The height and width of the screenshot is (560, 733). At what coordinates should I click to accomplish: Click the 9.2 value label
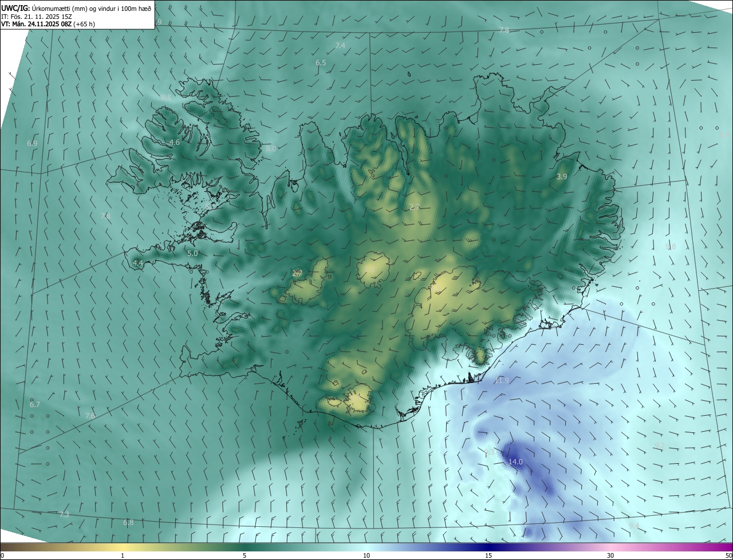pos(659,445)
